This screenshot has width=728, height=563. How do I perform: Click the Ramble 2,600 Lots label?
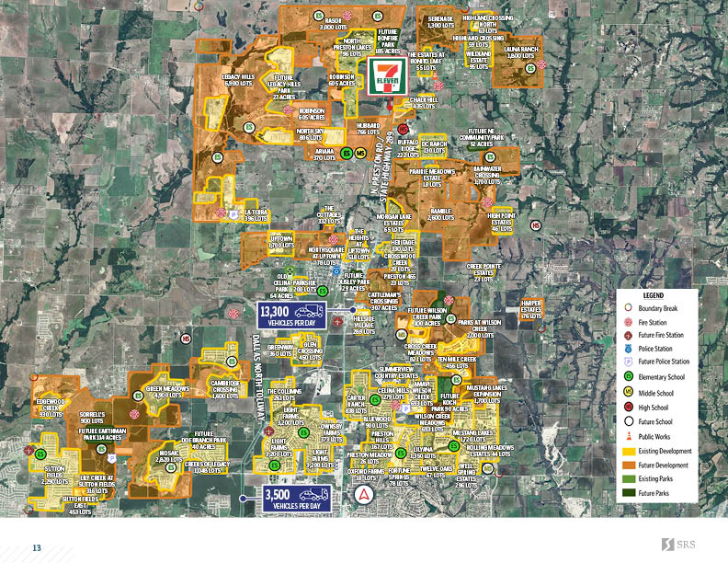tap(440, 214)
